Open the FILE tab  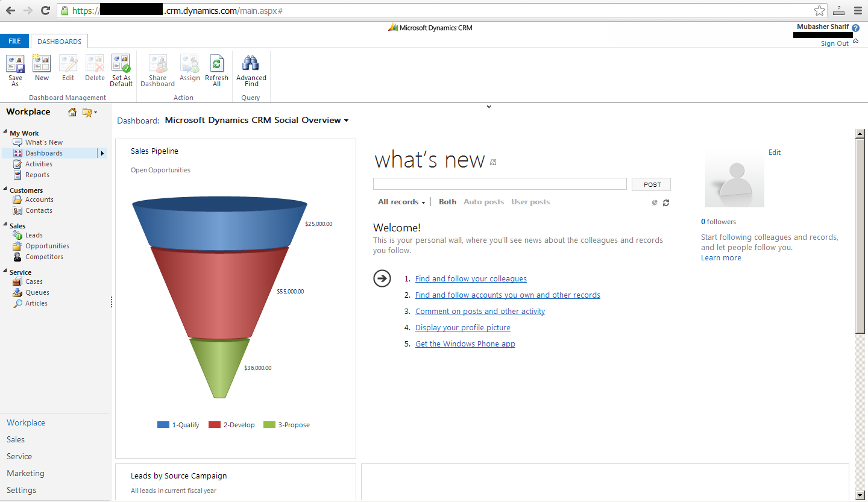[14, 41]
